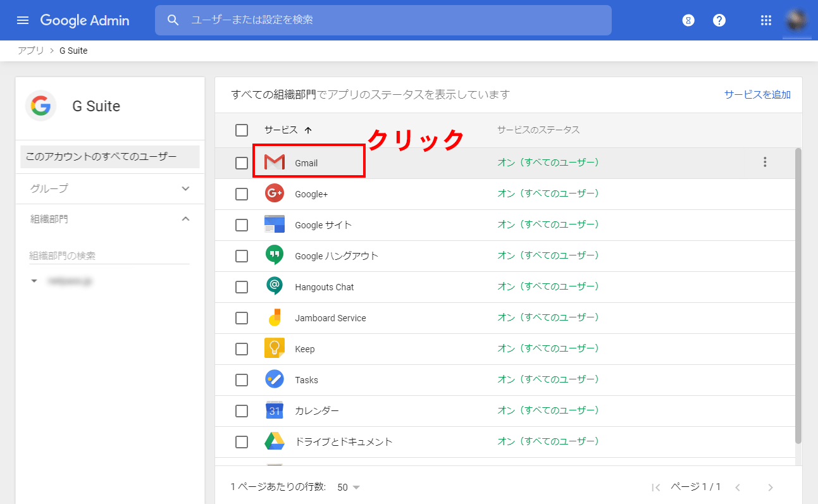
Task: Click the Calendar 31 icon
Action: point(275,410)
